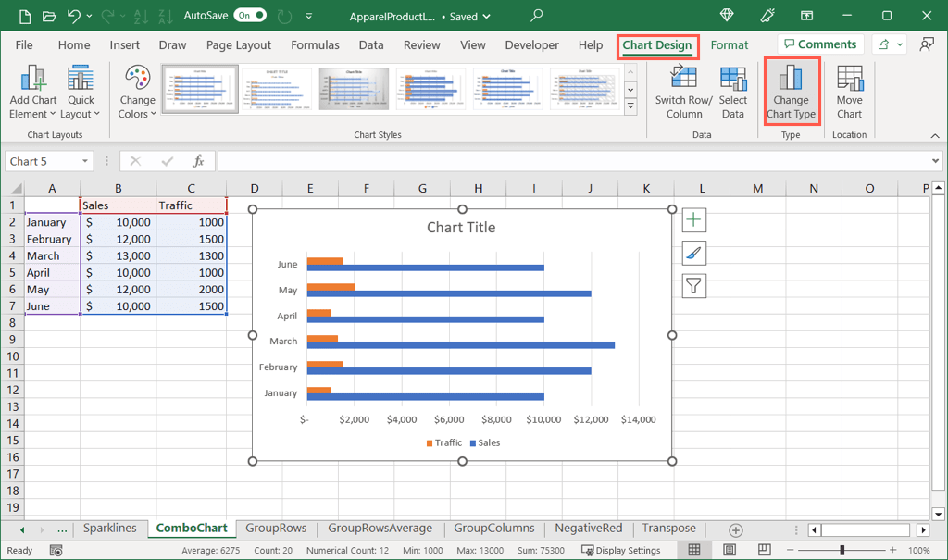Click the Insert Function fx icon
Image resolution: width=948 pixels, height=560 pixels.
(197, 161)
